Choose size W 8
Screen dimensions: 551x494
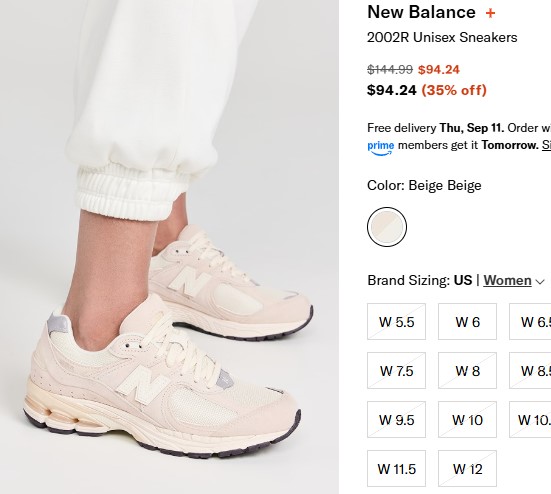click(467, 370)
